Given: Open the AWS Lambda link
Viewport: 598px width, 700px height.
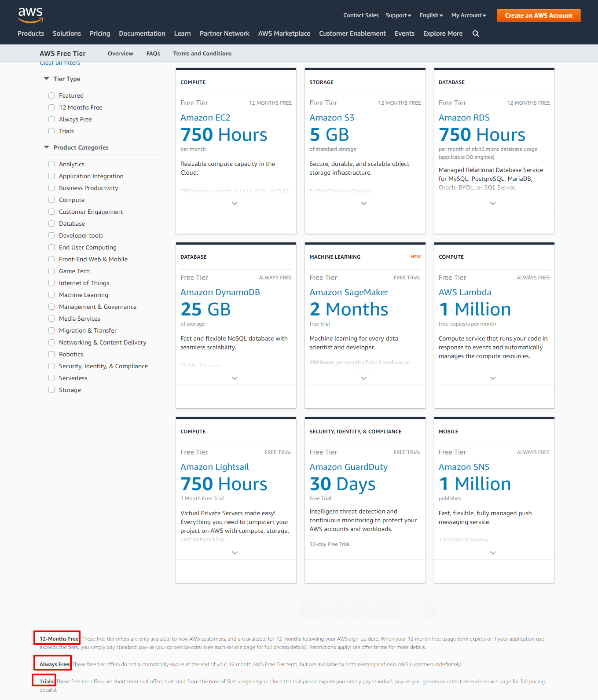Looking at the screenshot, I should click(465, 292).
